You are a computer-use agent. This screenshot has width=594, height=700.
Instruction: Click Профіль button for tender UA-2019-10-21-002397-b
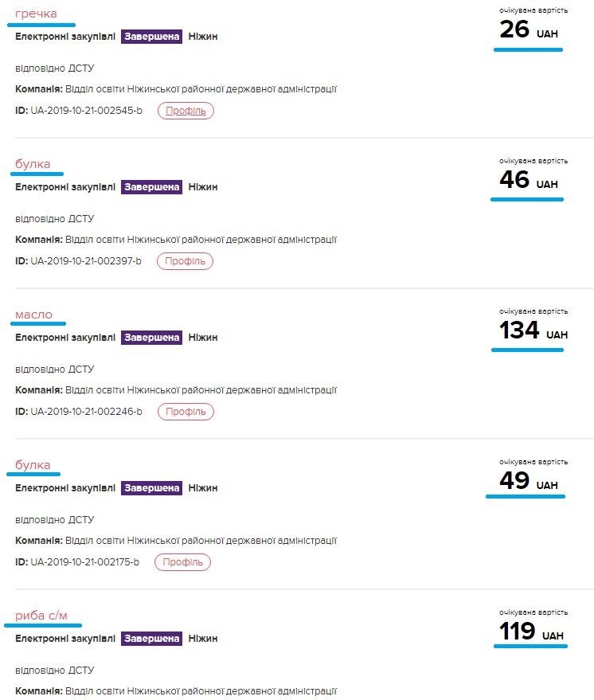pos(185,261)
